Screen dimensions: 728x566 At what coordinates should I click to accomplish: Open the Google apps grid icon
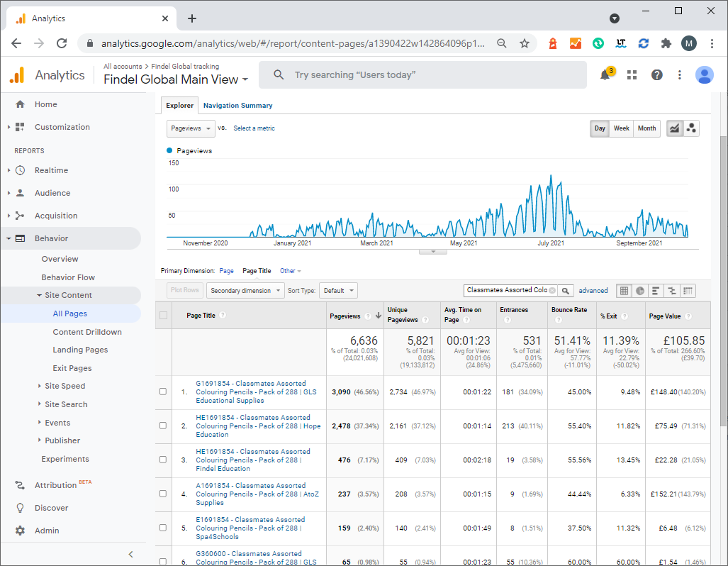[x=632, y=74]
